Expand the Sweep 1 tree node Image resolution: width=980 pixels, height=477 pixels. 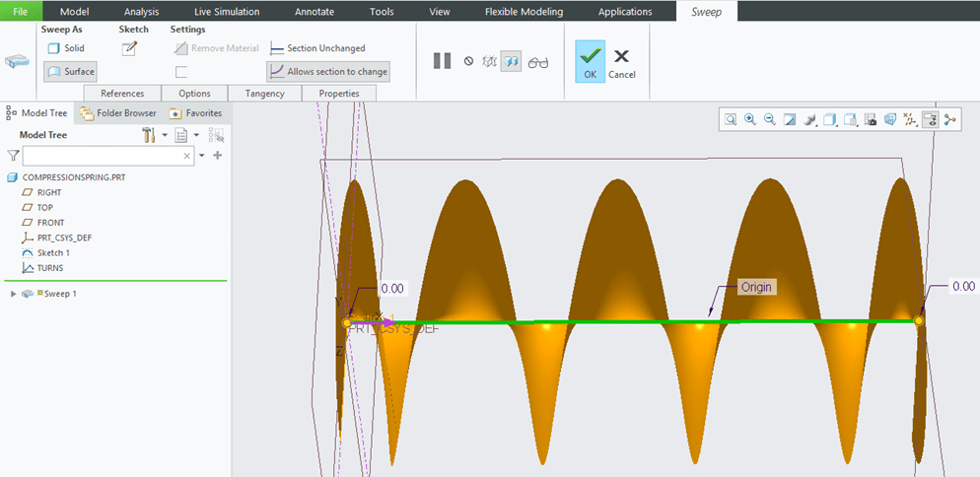[x=13, y=294]
